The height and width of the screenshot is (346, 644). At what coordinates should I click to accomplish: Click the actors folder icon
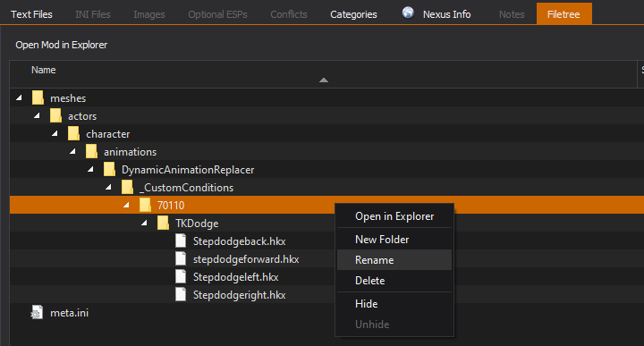(x=55, y=115)
